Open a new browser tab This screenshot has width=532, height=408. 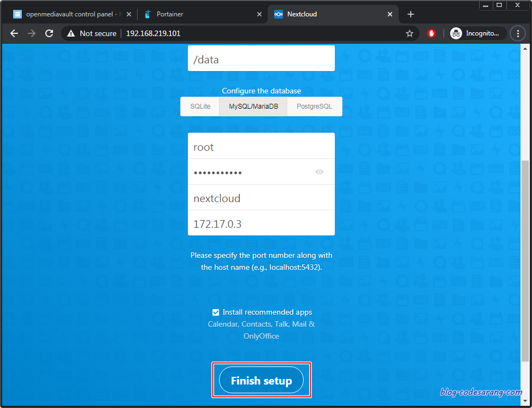pos(411,14)
